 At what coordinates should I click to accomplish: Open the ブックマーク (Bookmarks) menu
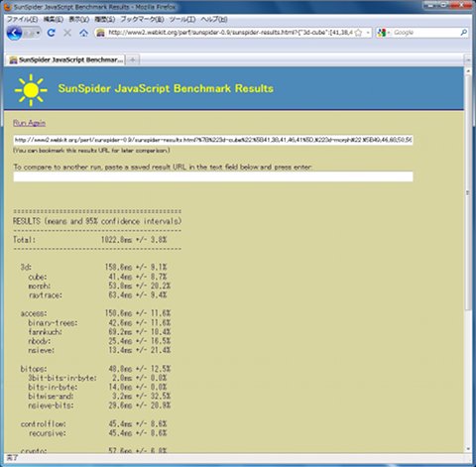point(142,20)
